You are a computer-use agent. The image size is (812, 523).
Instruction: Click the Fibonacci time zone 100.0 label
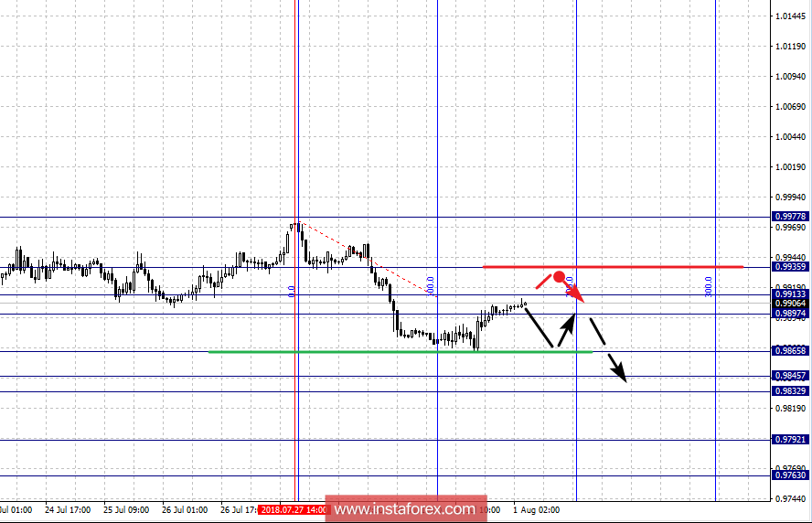tap(430, 286)
